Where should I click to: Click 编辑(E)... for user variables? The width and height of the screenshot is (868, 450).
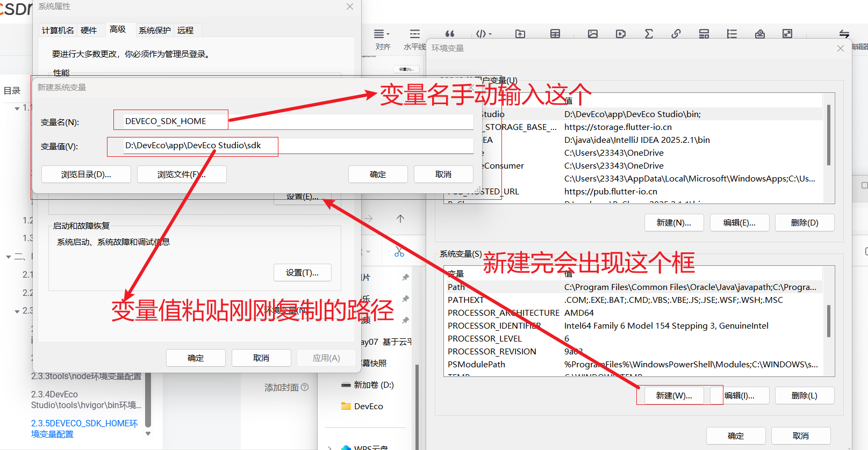point(740,223)
